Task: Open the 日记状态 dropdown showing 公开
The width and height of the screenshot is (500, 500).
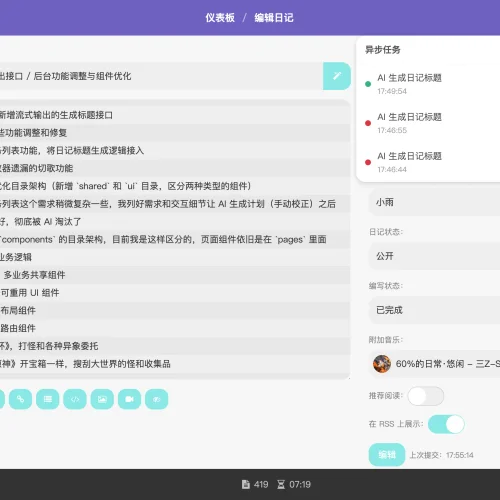Action: coord(434,256)
